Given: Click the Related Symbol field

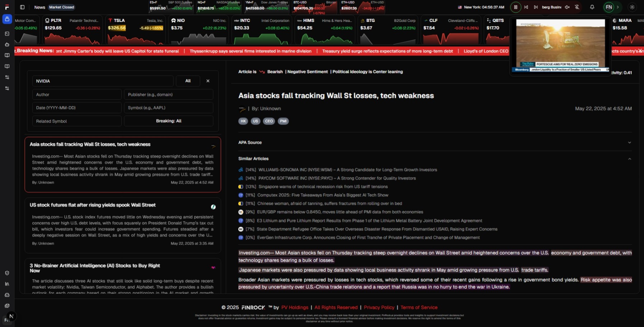Looking at the screenshot, I should pyautogui.click(x=77, y=121).
